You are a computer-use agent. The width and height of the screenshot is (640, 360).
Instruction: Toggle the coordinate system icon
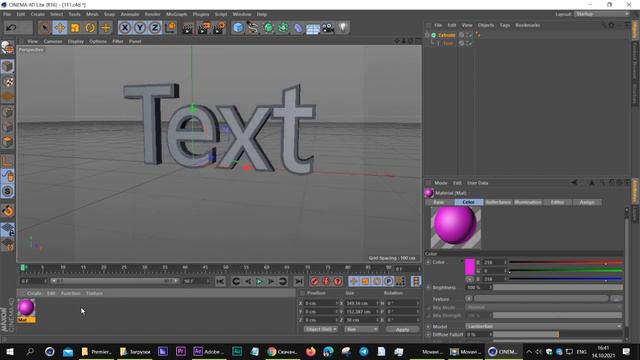click(170, 28)
